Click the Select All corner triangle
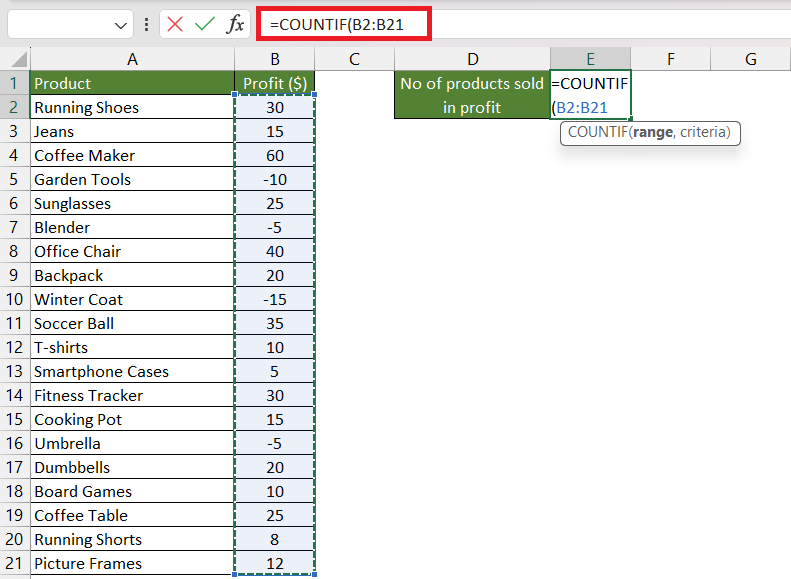Viewport: 791px width, 579px height. [x=19, y=60]
